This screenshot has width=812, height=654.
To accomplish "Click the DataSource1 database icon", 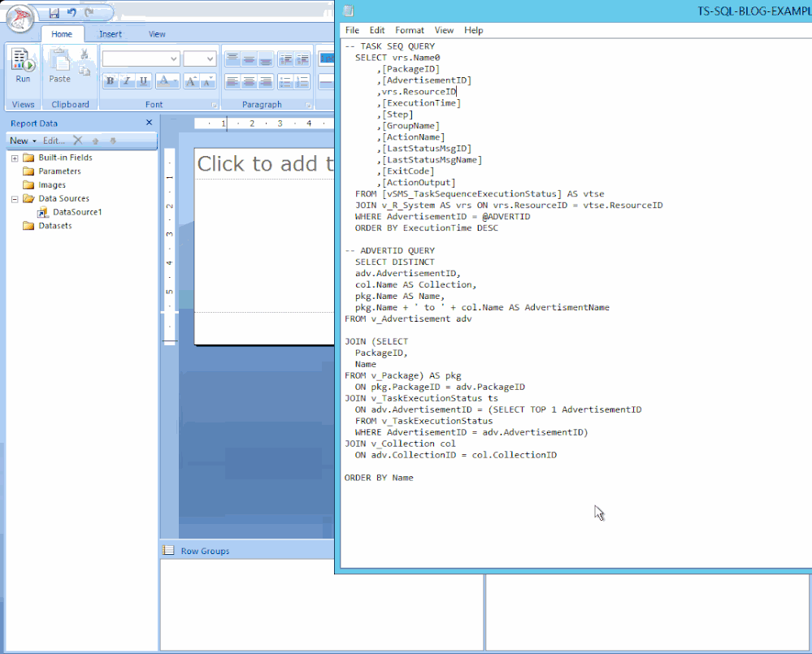I will click(43, 212).
